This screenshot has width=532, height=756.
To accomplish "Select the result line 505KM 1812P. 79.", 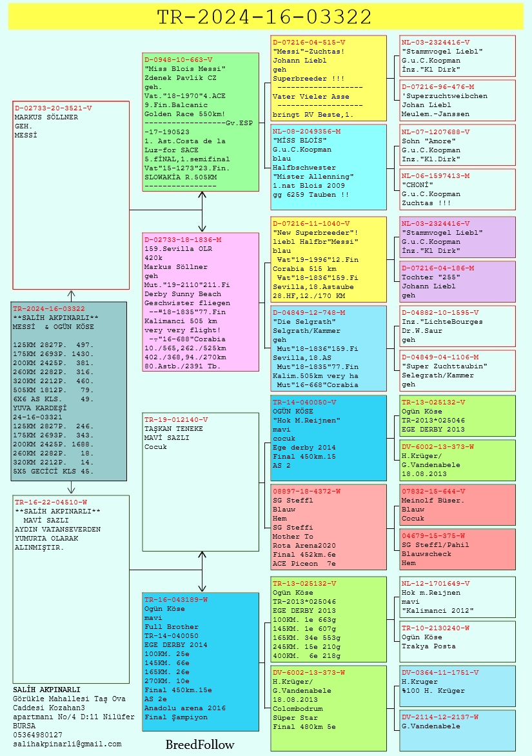I will pos(53,390).
